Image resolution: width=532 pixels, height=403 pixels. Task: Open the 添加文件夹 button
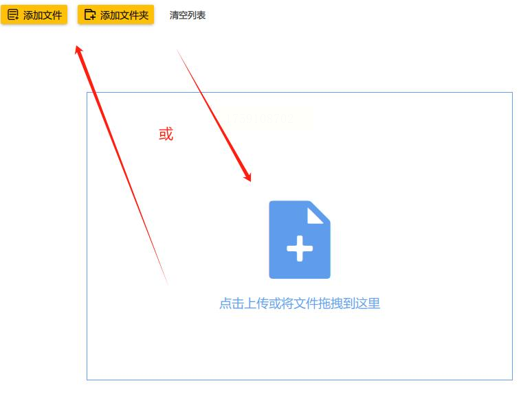point(115,15)
